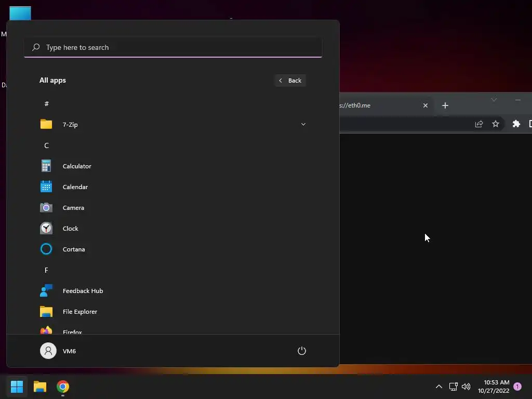This screenshot has height=399, width=532.
Task: Open the network status tray icon
Action: point(453,387)
